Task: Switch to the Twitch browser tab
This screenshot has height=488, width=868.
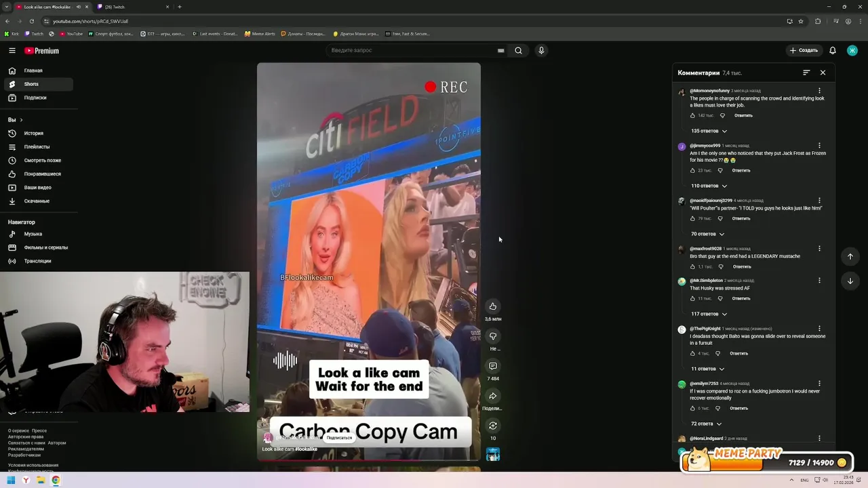Action: pyautogui.click(x=132, y=7)
